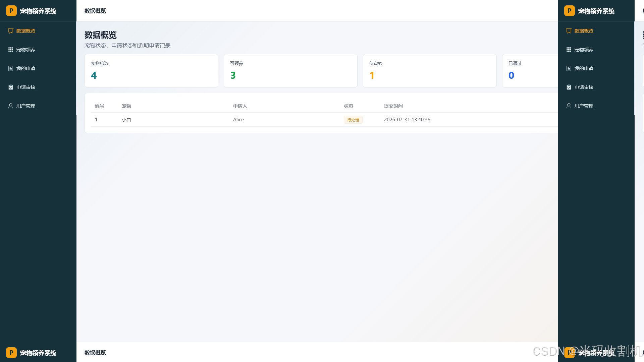The image size is (644, 362).
Task: Click the 编号 column header
Action: click(x=100, y=106)
